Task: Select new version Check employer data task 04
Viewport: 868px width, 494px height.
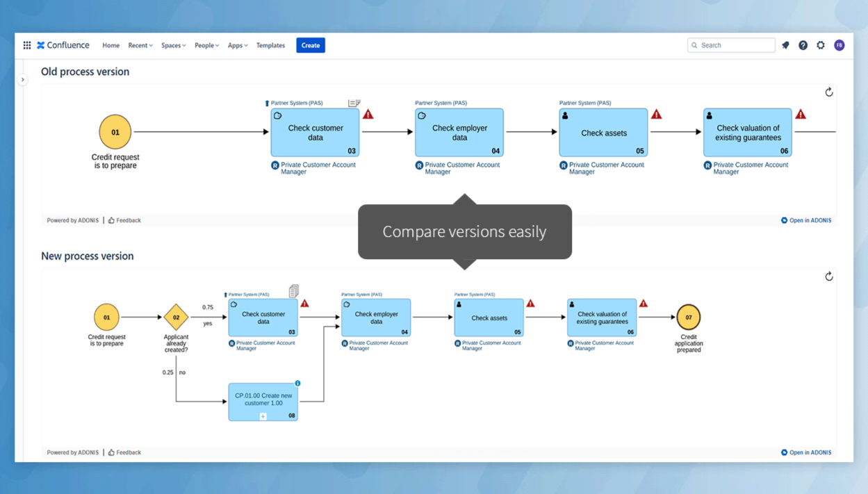Action: click(x=376, y=318)
